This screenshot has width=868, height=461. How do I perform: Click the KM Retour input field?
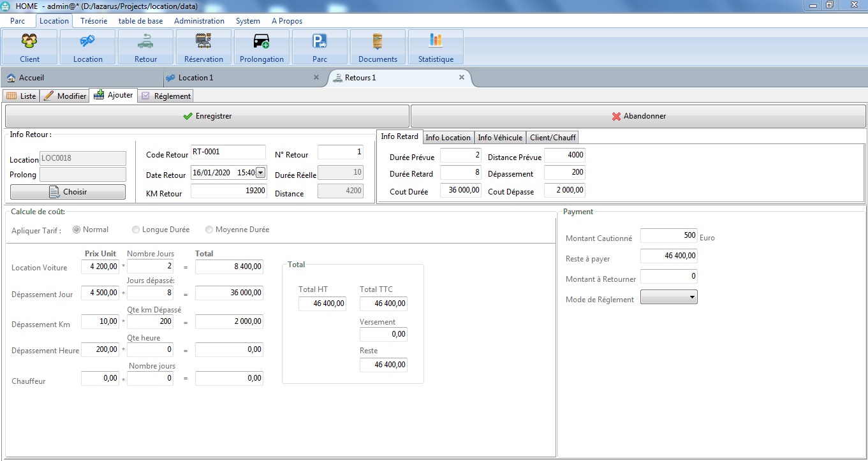[x=228, y=191]
